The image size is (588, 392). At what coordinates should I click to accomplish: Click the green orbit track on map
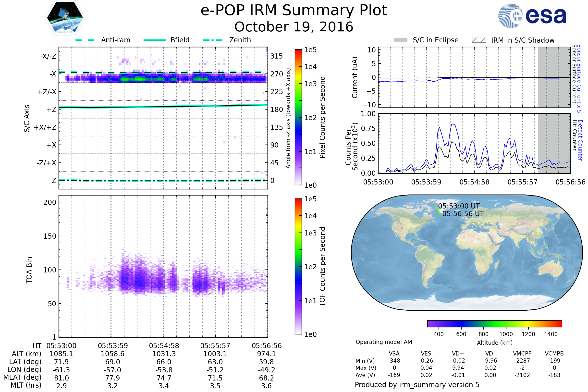437,210
